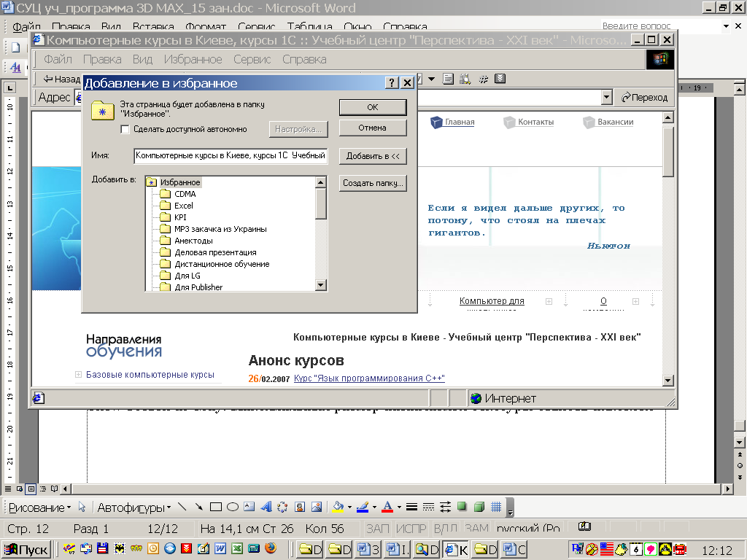Viewport: 747px width, 560px height.
Task: Select KPI folder in favorites tree
Action: (x=180, y=217)
